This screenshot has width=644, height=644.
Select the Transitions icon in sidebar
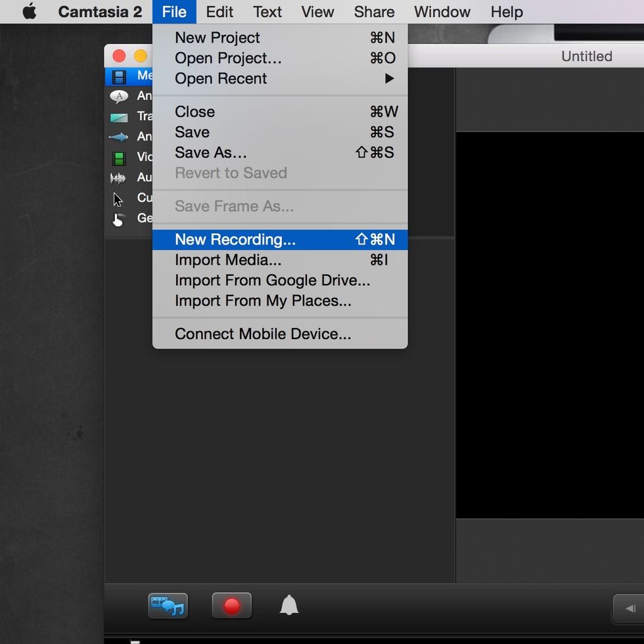coord(119,117)
